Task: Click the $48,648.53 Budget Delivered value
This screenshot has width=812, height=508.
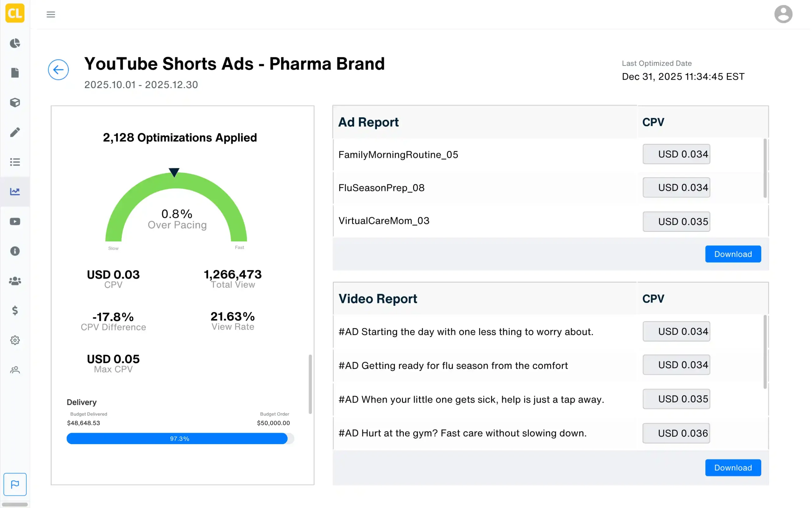Action: 83,423
